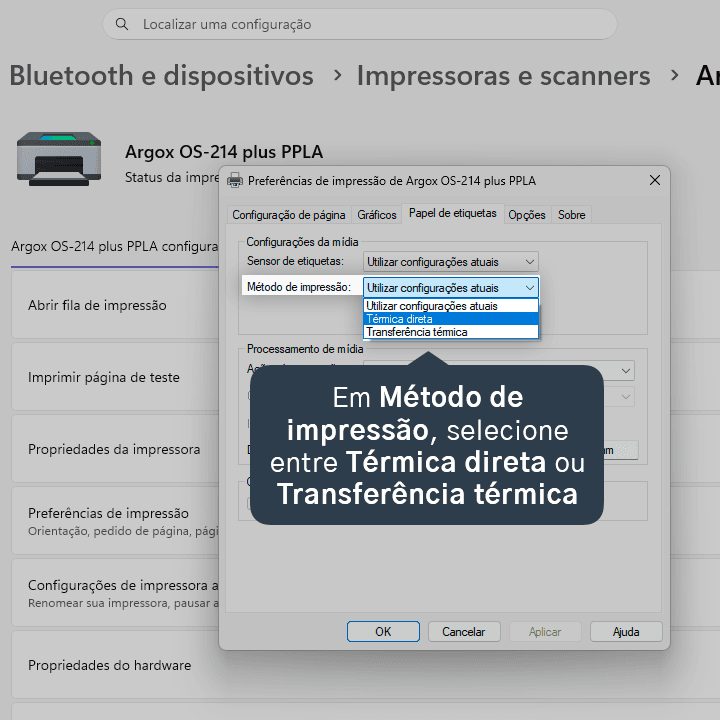The height and width of the screenshot is (720, 720).
Task: Click the Argox printer device icon
Action: (x=59, y=159)
